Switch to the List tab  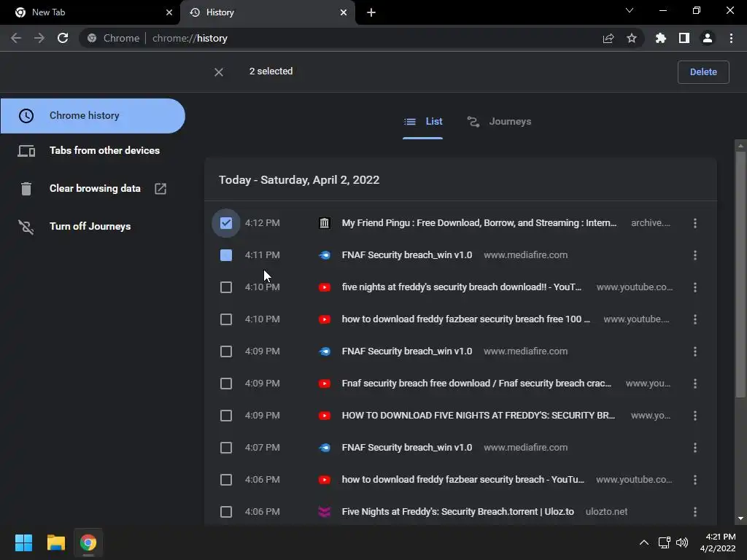coord(422,122)
